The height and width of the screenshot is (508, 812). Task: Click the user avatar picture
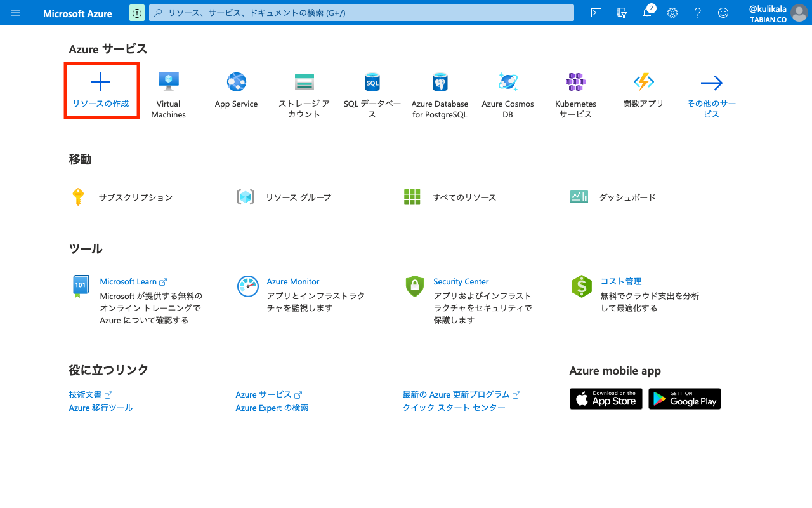tap(799, 13)
